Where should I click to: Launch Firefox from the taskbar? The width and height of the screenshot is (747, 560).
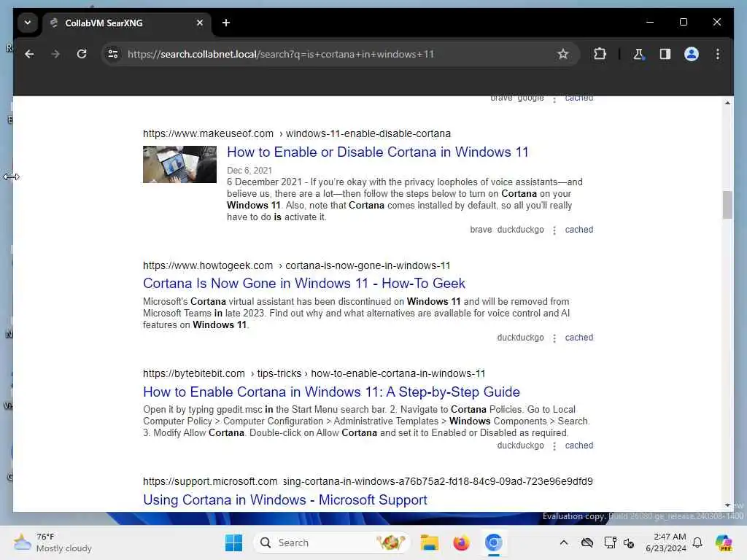point(461,542)
